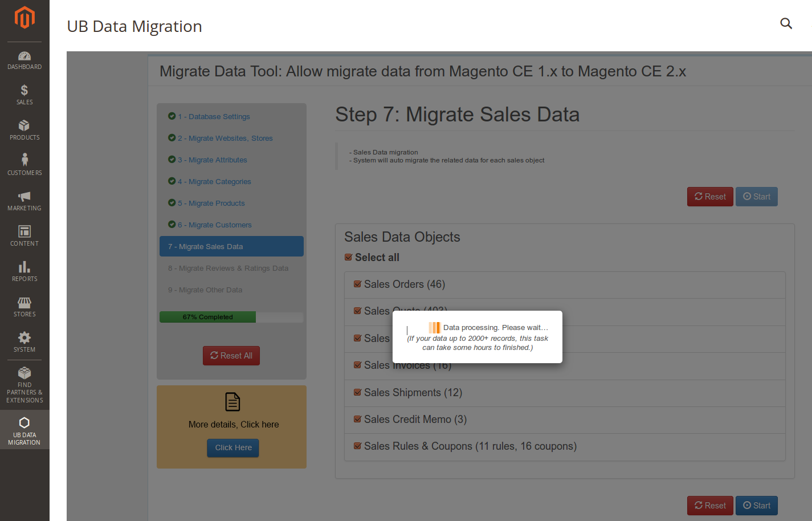The image size is (812, 521).
Task: Open the Stores storefront icon menu
Action: point(25,303)
